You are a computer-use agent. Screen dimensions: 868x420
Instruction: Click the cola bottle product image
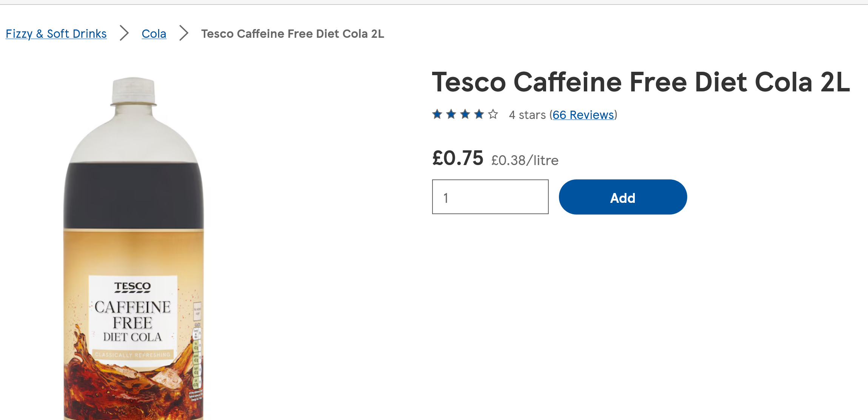(134, 196)
